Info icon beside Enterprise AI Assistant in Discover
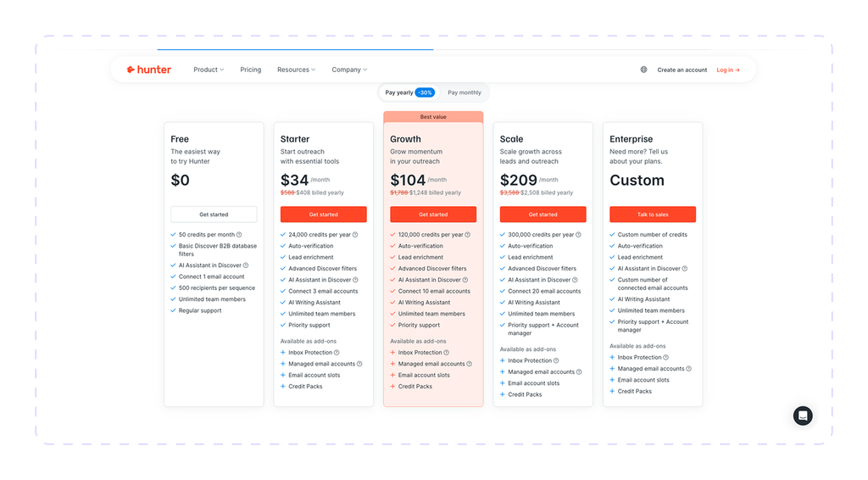Viewport: 868px width, 480px height. (685, 269)
